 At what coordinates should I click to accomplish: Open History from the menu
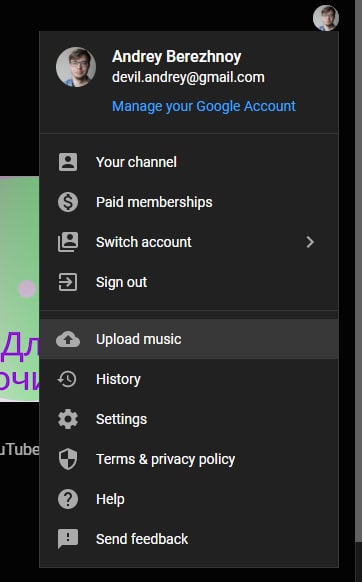tap(189, 379)
